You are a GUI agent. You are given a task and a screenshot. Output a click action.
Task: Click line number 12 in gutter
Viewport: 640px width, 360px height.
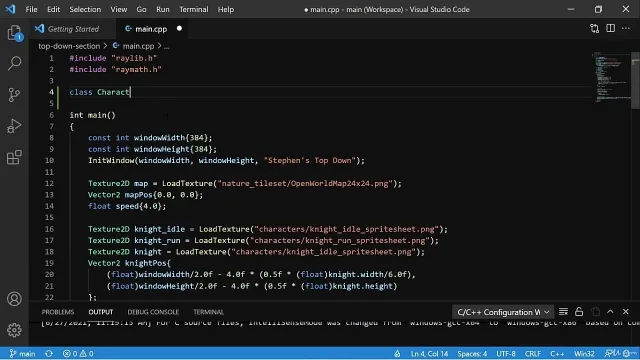(x=49, y=183)
